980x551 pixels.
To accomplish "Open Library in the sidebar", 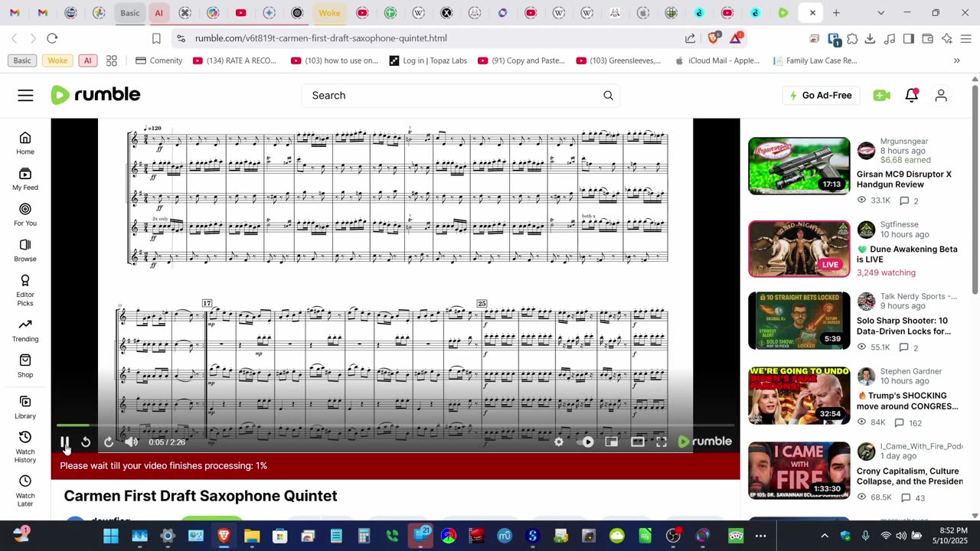I will click(x=25, y=408).
